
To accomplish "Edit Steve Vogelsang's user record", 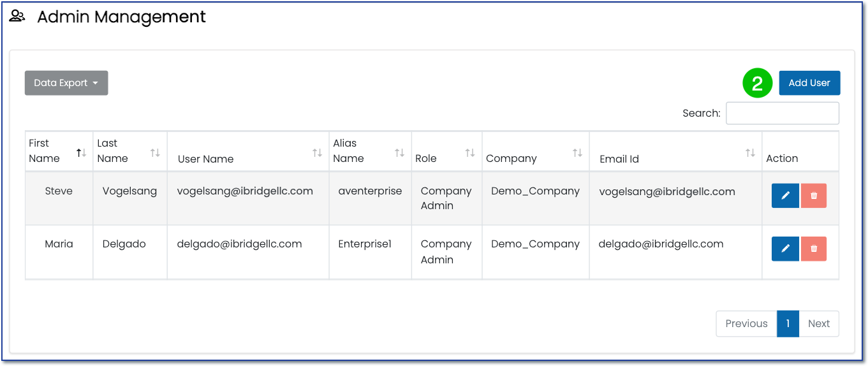I will [785, 196].
